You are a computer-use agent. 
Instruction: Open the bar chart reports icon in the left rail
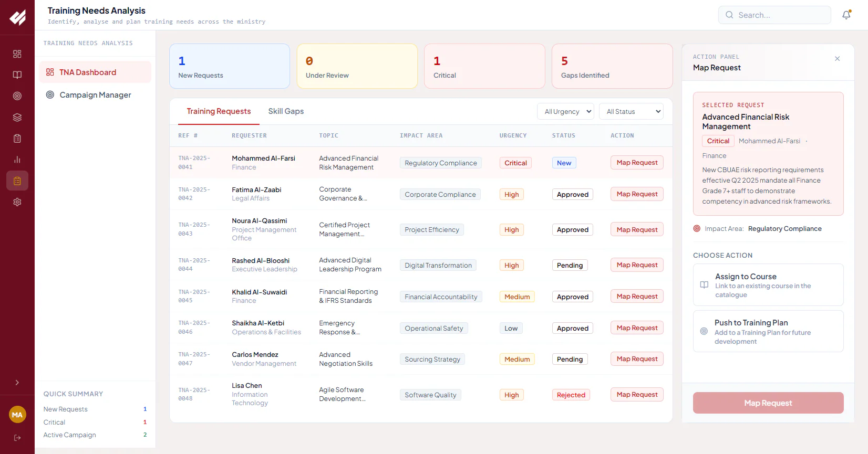(x=17, y=160)
